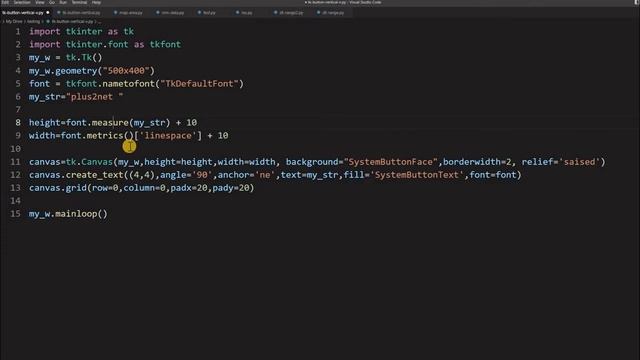Click the anchor value 'ne' on line 12
640x360 pixels.
[x=265, y=175]
